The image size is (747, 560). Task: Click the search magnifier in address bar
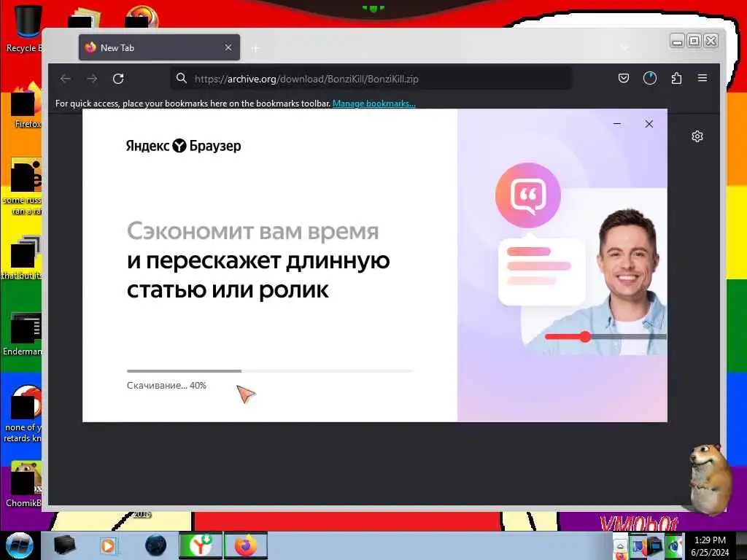(x=182, y=78)
